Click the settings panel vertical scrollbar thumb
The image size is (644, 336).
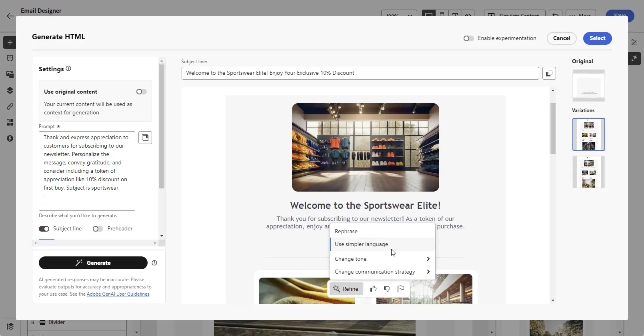[162, 126]
